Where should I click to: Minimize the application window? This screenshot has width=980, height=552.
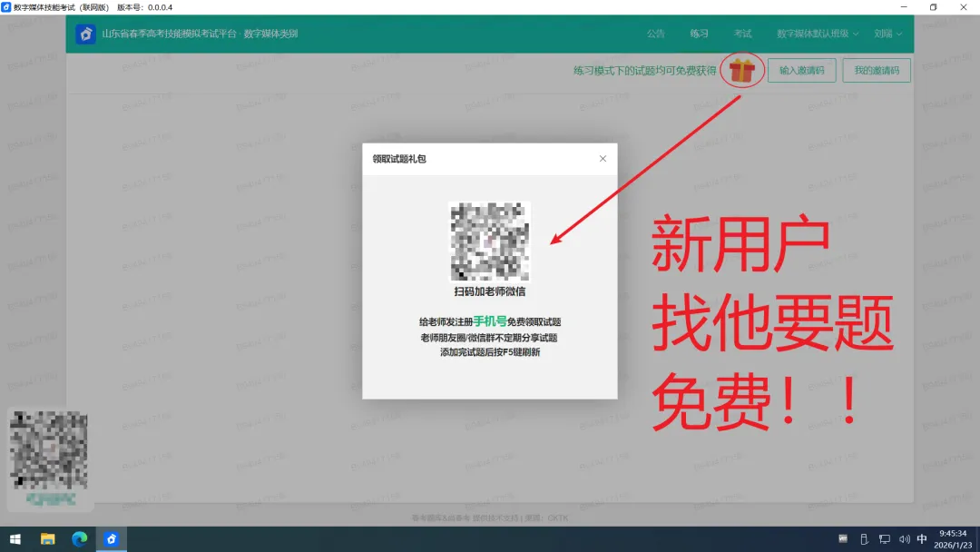[904, 7]
